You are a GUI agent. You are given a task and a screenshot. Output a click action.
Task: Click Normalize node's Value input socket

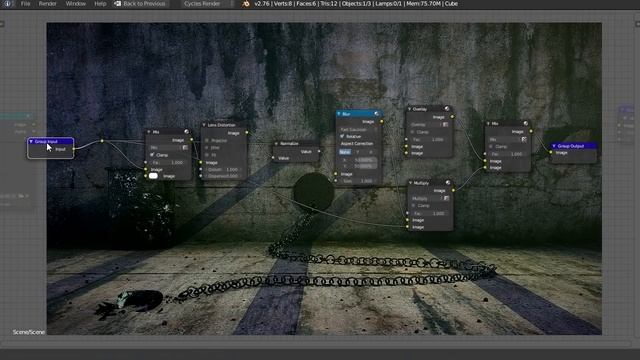click(x=273, y=158)
